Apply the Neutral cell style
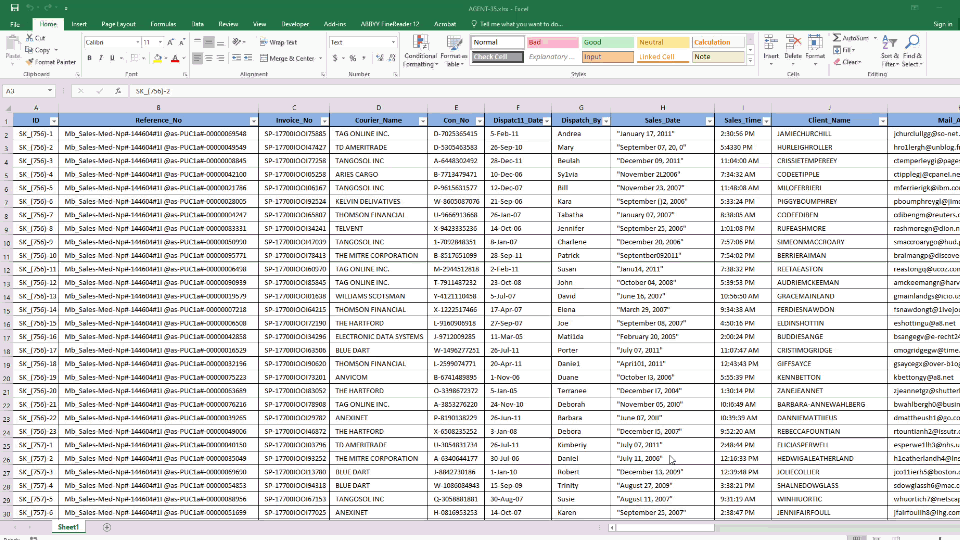The width and height of the screenshot is (960, 540). click(662, 42)
